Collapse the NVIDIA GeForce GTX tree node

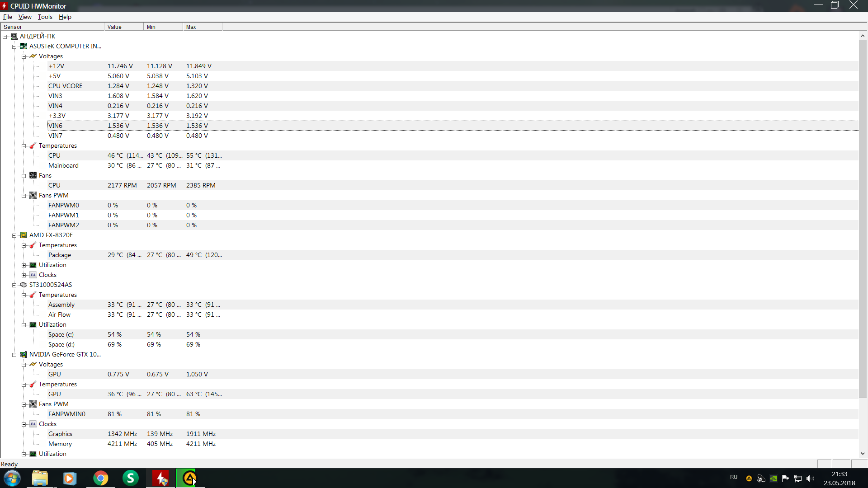coord(14,355)
